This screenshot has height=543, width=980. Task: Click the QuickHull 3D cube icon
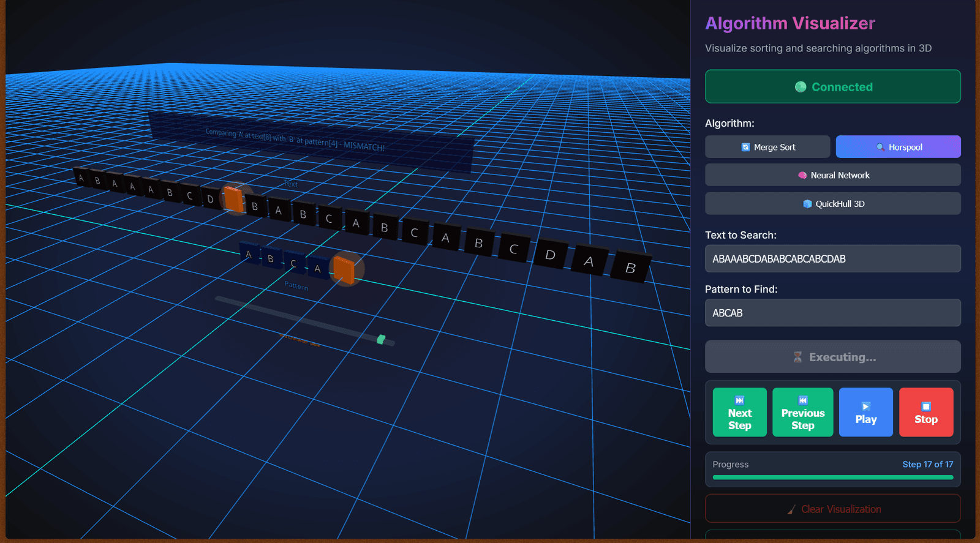(807, 204)
